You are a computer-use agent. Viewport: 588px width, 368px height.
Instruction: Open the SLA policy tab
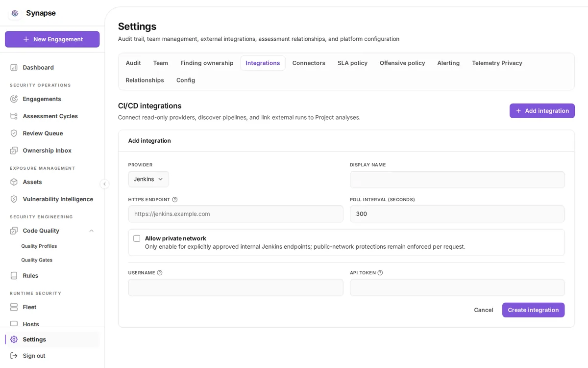[352, 63]
